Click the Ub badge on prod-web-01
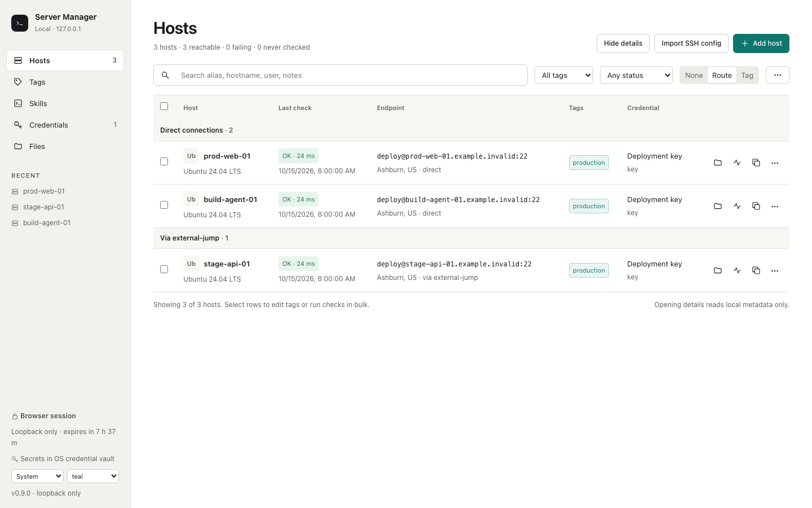 [x=191, y=156]
